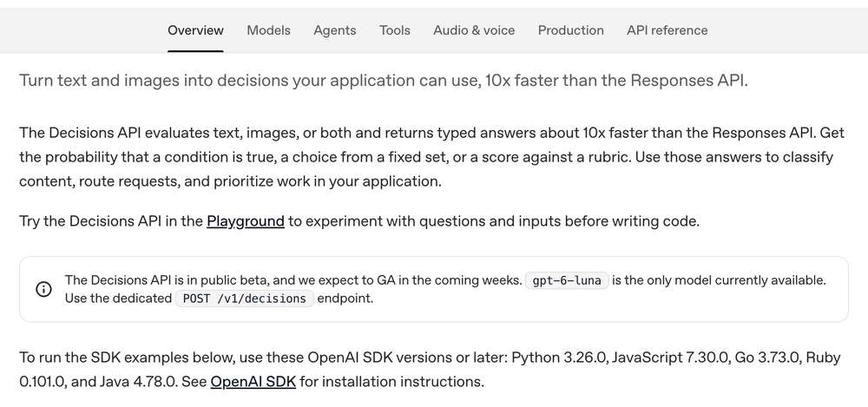The width and height of the screenshot is (868, 407).
Task: Click the POST /v1/decisions code snippet
Action: point(245,299)
